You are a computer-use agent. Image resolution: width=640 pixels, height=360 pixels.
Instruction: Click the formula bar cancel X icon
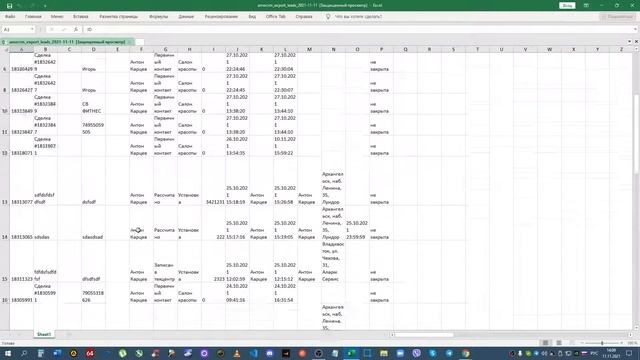pyautogui.click(x=51, y=29)
